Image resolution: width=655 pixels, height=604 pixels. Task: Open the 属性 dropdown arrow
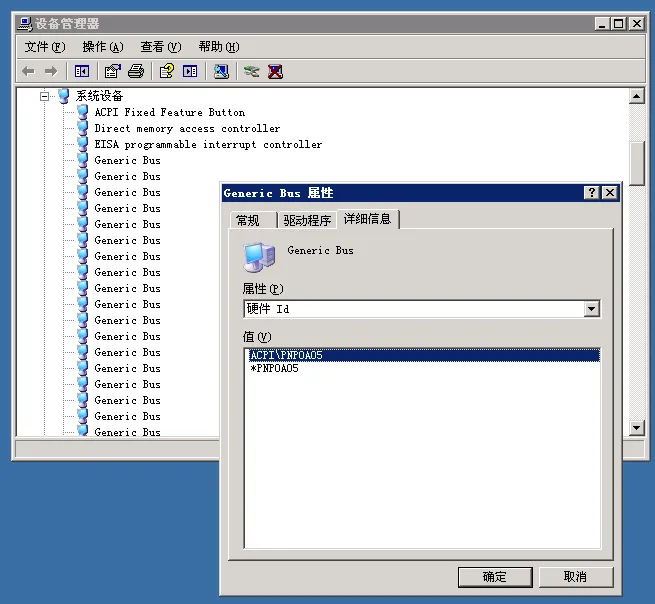(591, 309)
